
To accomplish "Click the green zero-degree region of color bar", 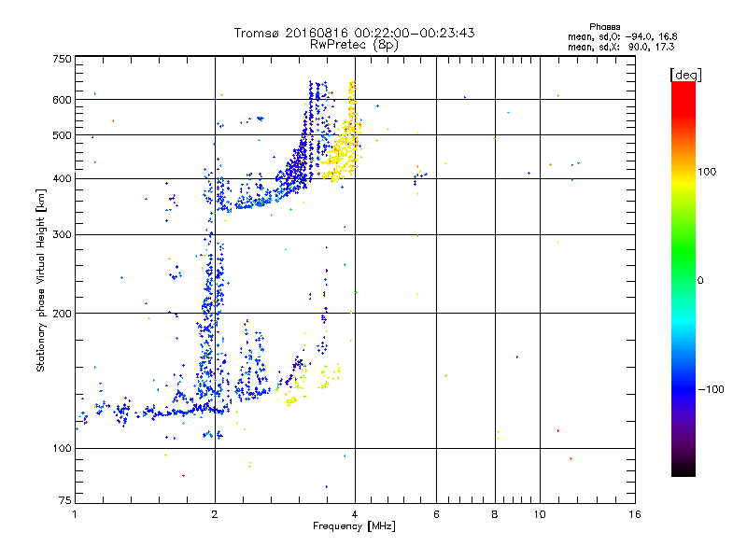I will [684, 280].
